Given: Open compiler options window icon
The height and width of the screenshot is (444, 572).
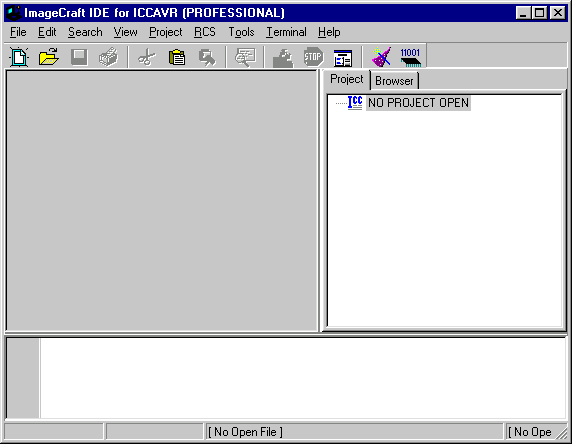Looking at the screenshot, I should (343, 58).
